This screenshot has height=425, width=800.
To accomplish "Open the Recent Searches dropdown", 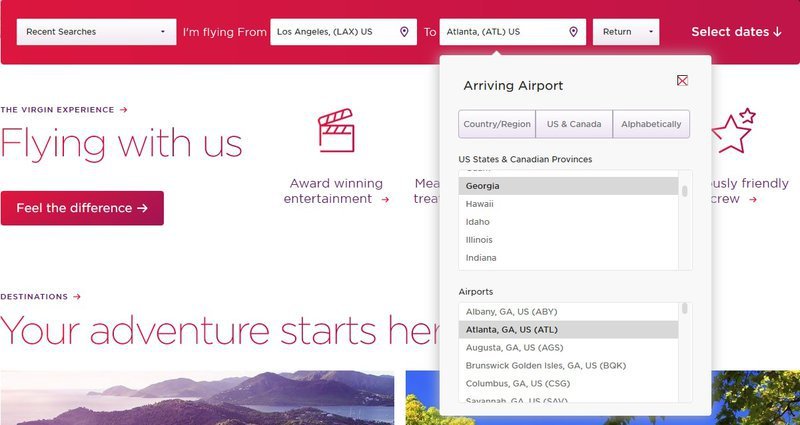I will (96, 32).
